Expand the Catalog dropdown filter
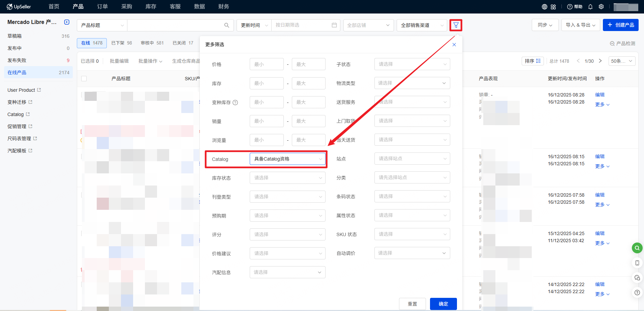 point(287,159)
